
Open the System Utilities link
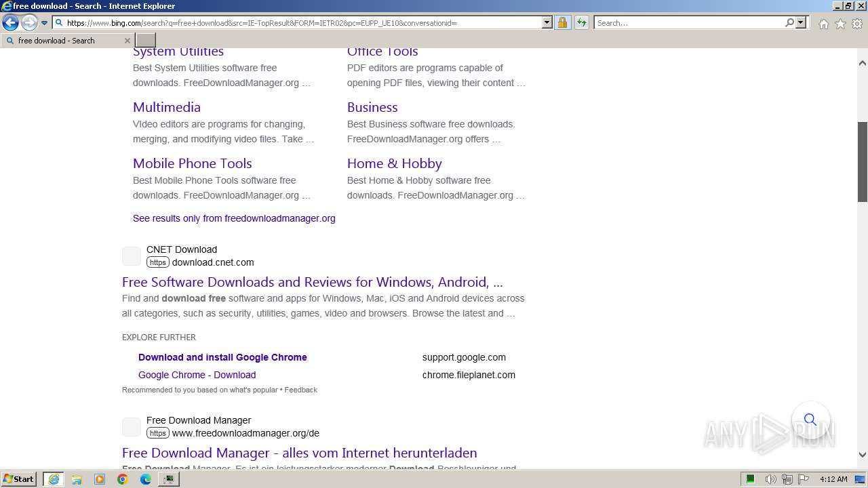[178, 52]
